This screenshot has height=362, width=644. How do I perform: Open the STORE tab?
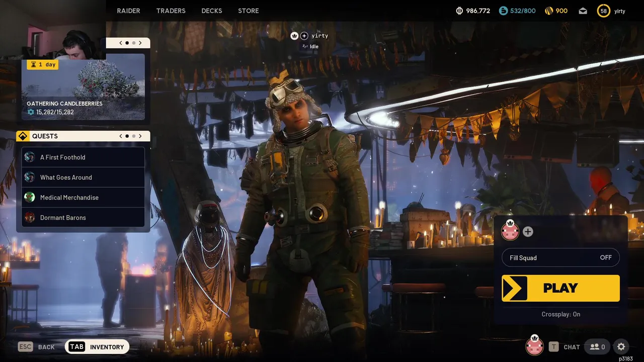click(249, 11)
